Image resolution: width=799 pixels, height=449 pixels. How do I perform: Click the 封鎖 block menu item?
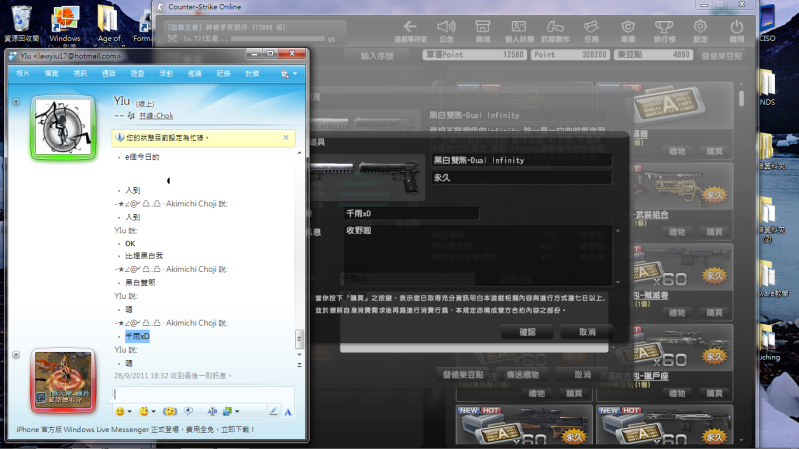point(252,74)
